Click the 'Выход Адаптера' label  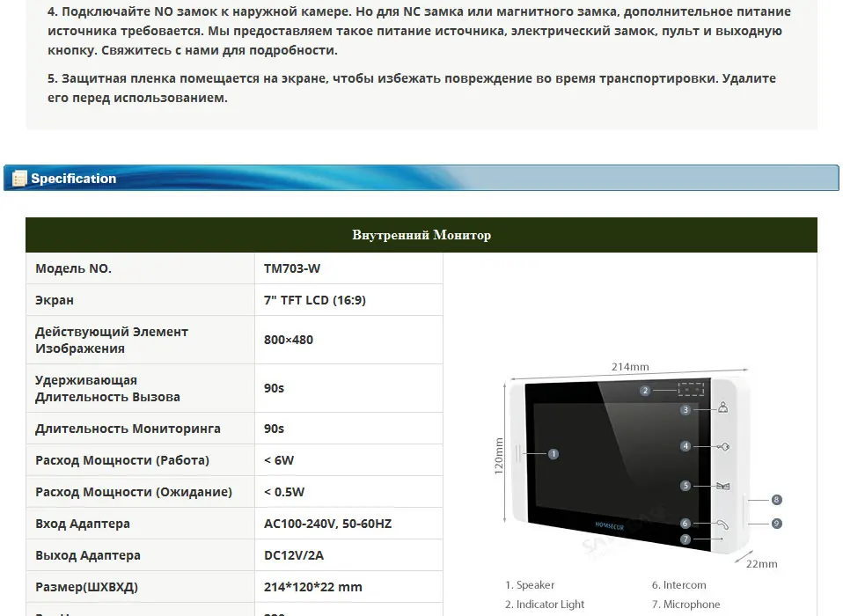88,555
